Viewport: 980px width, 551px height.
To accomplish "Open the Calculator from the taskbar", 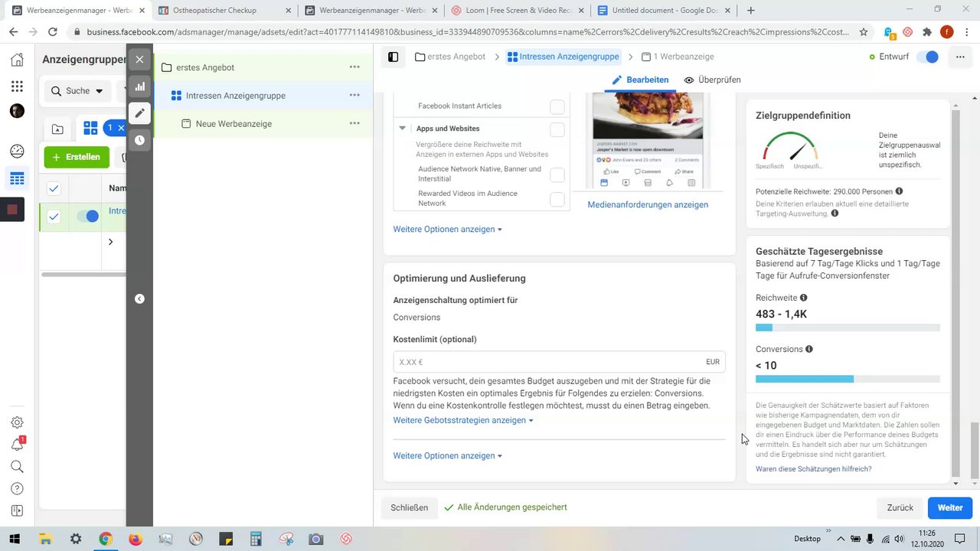I will tap(256, 539).
